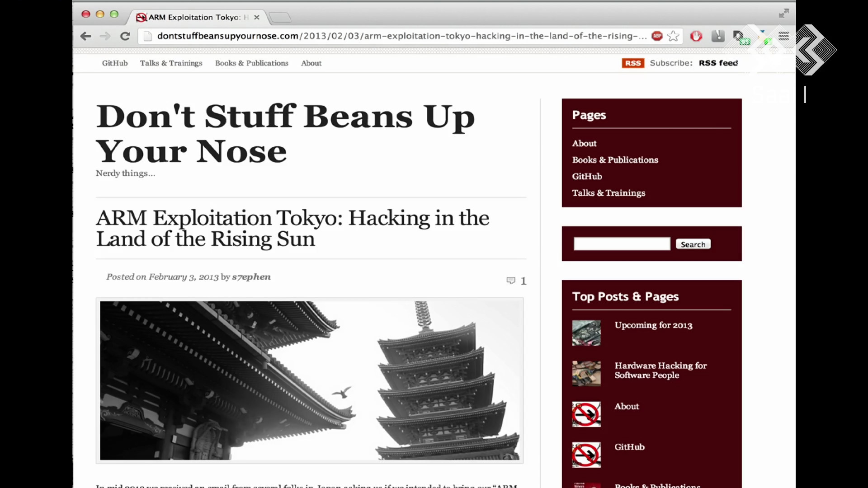The height and width of the screenshot is (488, 868).
Task: Click GitHub in the Pages sidebar
Action: 587,176
